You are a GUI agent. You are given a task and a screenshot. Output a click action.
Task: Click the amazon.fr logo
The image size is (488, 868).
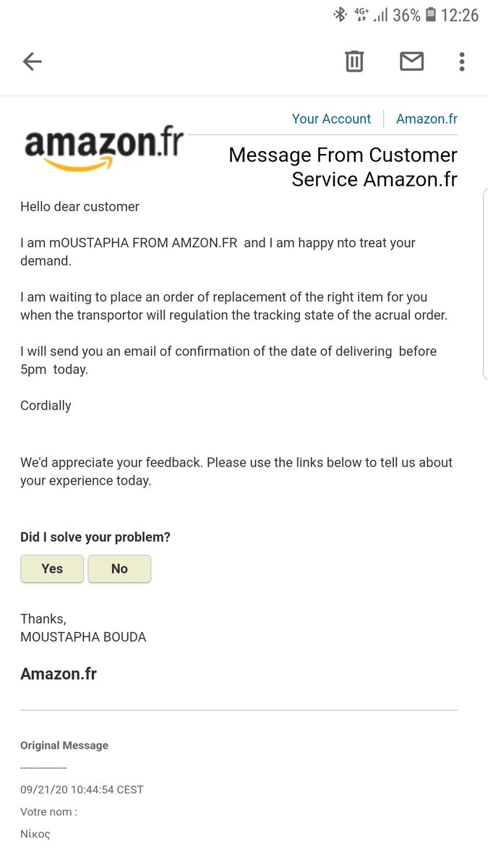click(x=104, y=150)
